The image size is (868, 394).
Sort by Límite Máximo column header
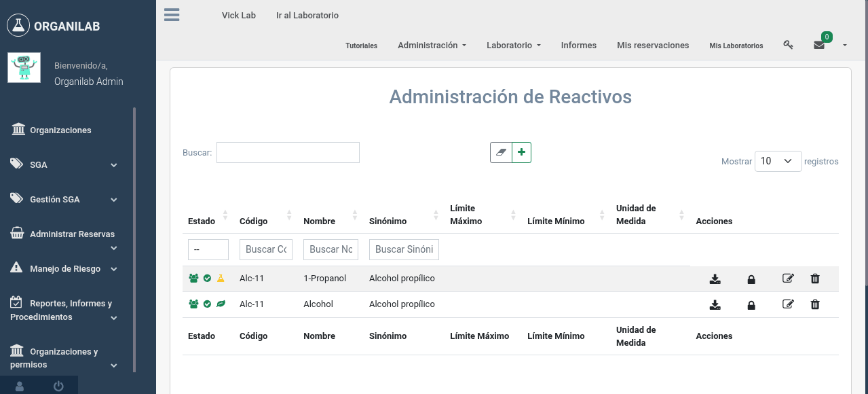point(483,215)
